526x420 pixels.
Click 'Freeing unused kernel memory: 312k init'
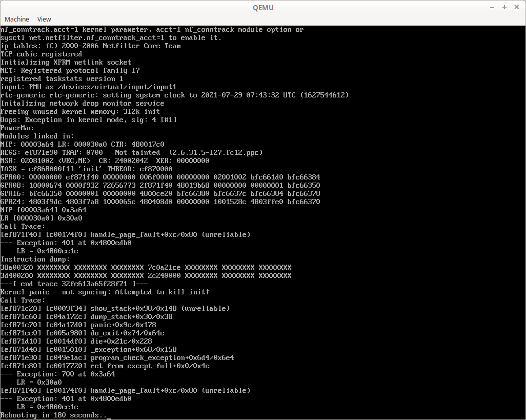[x=80, y=111]
